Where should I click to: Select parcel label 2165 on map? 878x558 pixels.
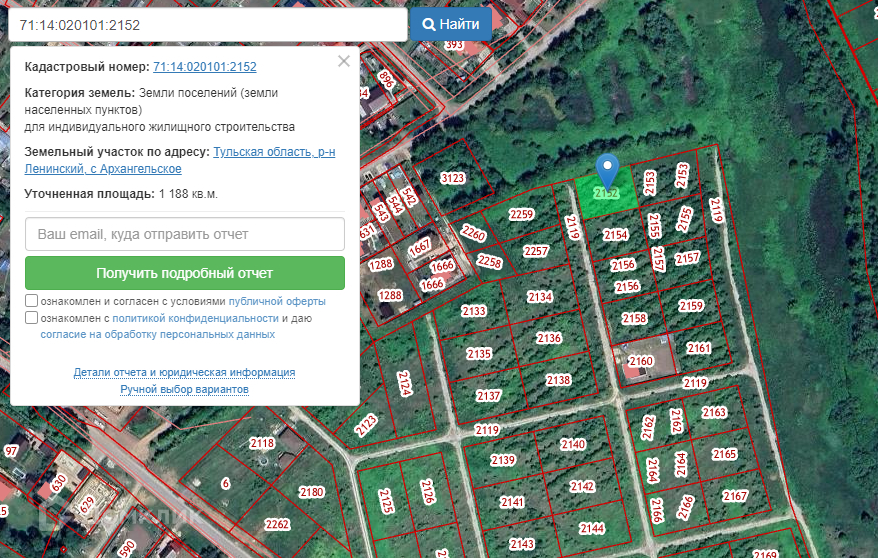[724, 454]
